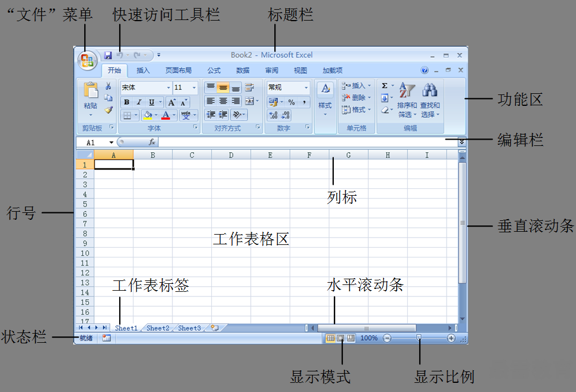
Task: Click the zoom slider handle
Action: (419, 338)
